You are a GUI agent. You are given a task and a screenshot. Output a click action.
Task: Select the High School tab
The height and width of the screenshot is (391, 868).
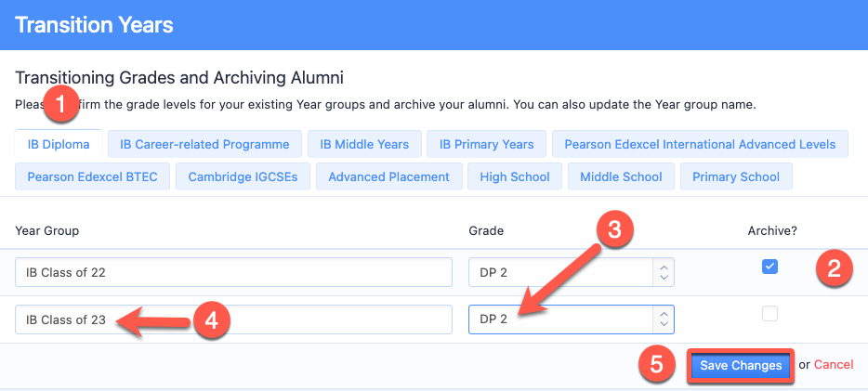pos(515,177)
